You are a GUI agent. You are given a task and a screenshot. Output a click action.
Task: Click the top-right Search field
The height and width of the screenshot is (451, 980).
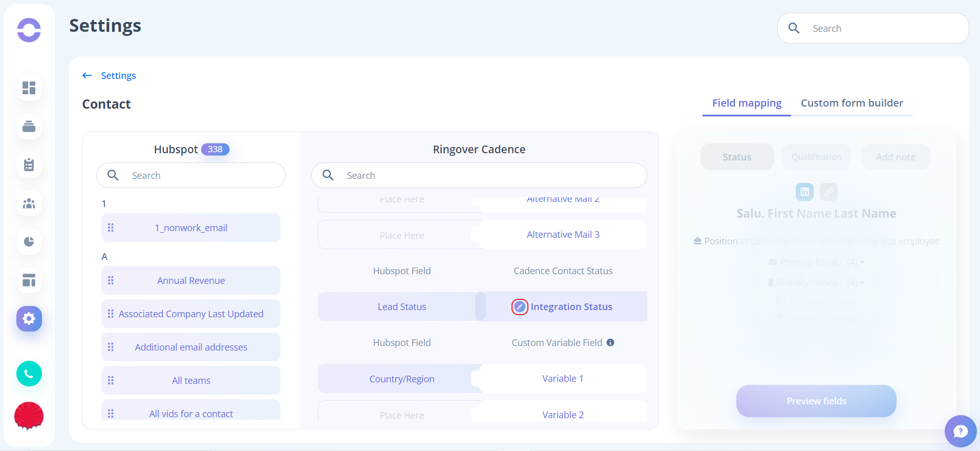pyautogui.click(x=873, y=28)
